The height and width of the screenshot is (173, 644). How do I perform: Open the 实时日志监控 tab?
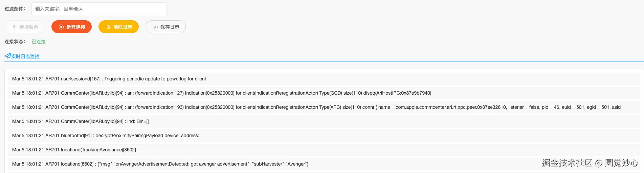pos(25,56)
